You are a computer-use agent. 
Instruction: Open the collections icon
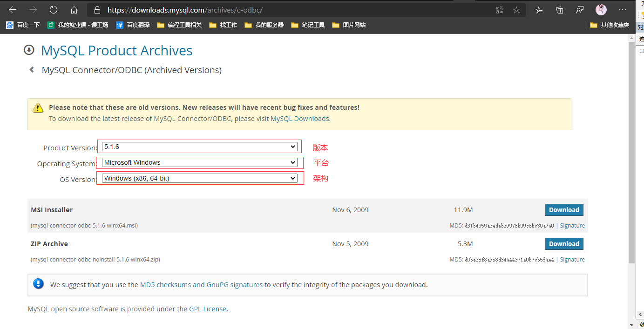pos(560,10)
